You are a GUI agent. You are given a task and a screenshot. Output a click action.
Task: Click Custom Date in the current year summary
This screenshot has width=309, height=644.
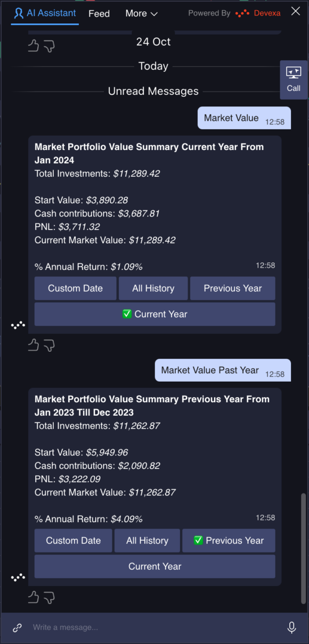point(75,288)
